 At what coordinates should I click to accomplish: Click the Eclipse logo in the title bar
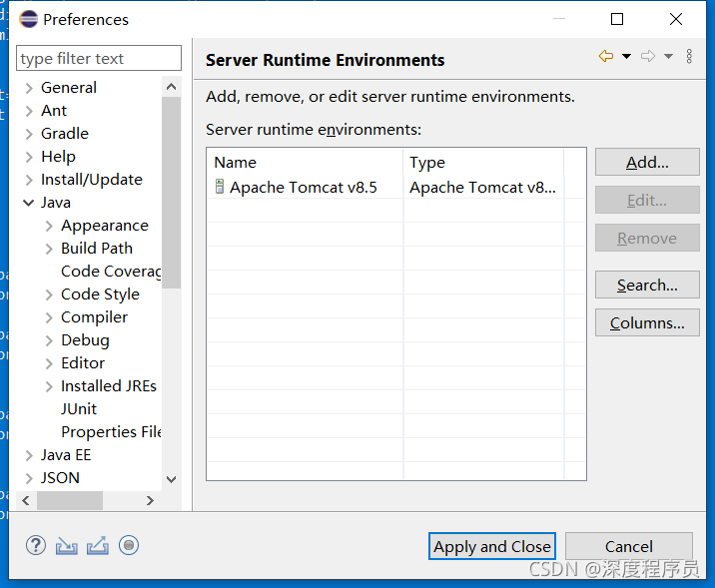pos(28,19)
